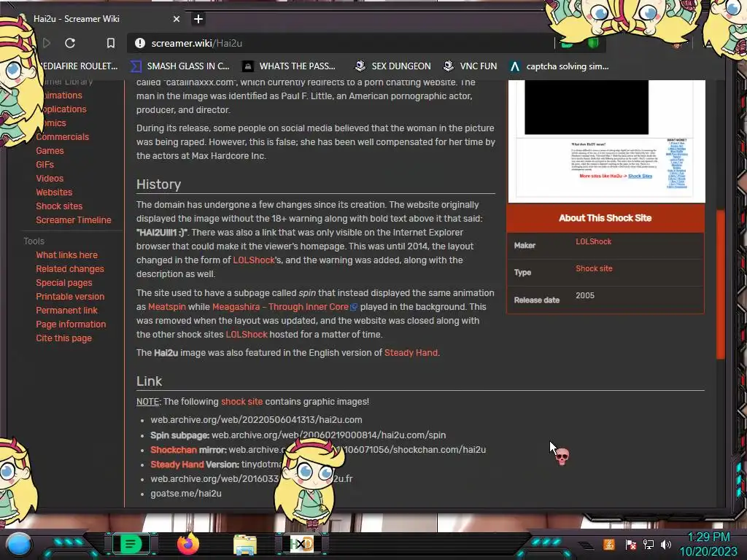Click the Shockchan link in the mirror bullet
The width and height of the screenshot is (747, 560).
pyautogui.click(x=174, y=449)
